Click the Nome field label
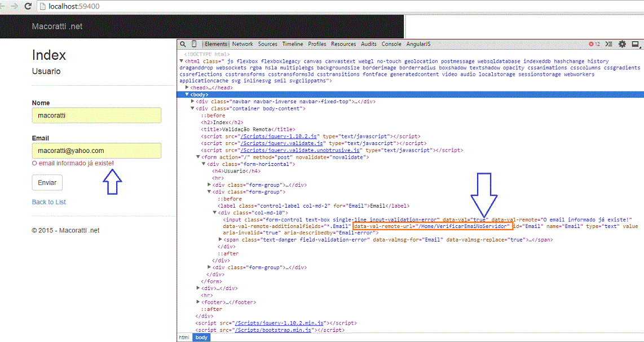Image resolution: width=644 pixels, height=342 pixels. (x=41, y=103)
